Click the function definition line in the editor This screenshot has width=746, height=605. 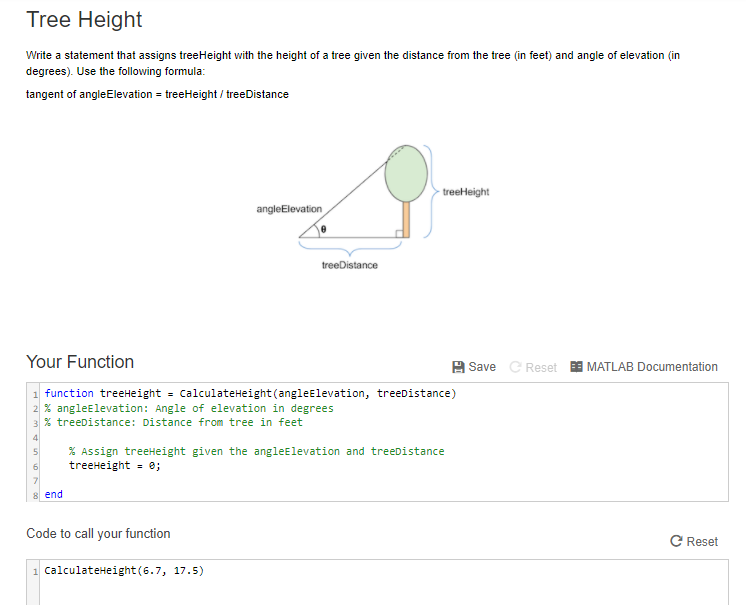(250, 393)
